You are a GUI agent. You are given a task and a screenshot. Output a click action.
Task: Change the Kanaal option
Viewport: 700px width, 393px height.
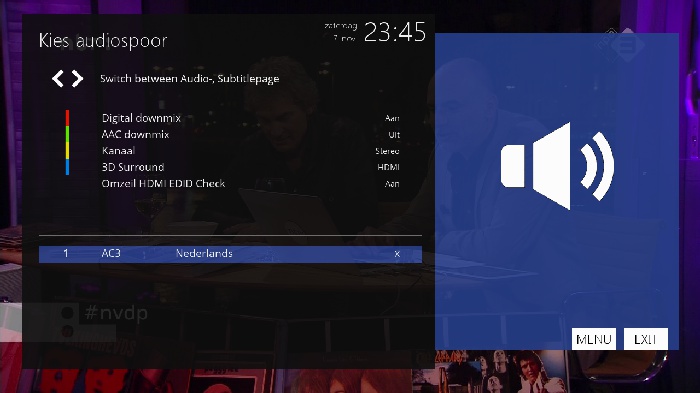click(250, 151)
